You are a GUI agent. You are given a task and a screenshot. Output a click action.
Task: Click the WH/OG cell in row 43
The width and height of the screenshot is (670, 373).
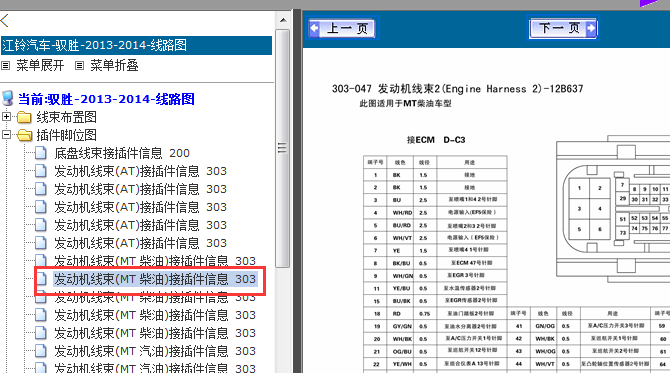[545, 351]
